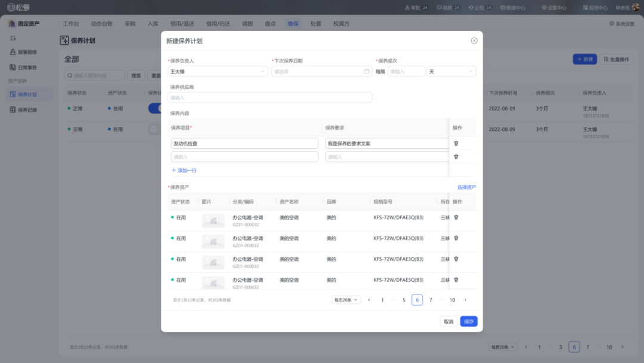Delete the 发动机检查 maintenance item row
The height and width of the screenshot is (363, 644).
456,143
